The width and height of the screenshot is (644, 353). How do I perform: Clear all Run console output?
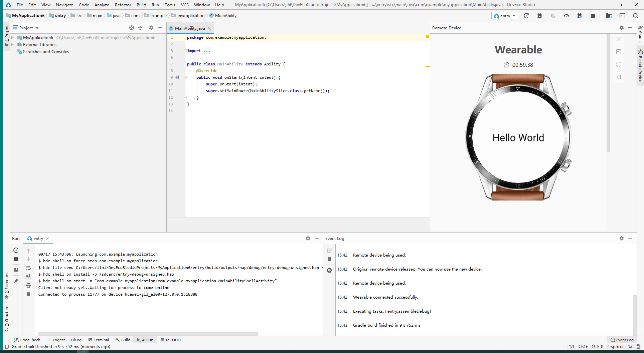pyautogui.click(x=28, y=294)
